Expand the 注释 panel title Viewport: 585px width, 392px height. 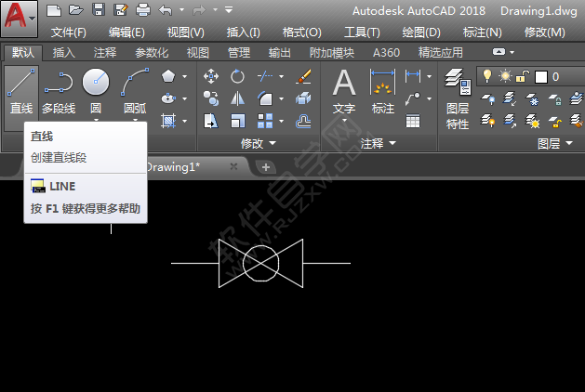(x=378, y=143)
